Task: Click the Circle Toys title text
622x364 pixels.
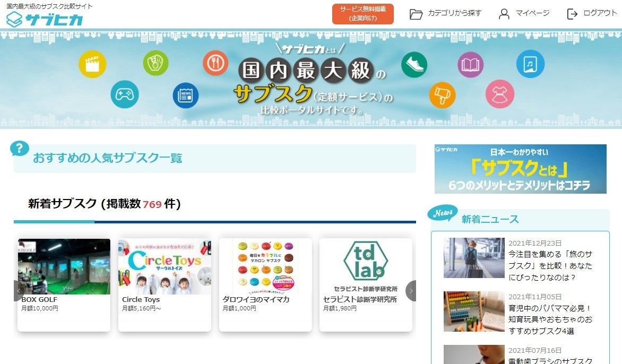Action: [x=141, y=299]
